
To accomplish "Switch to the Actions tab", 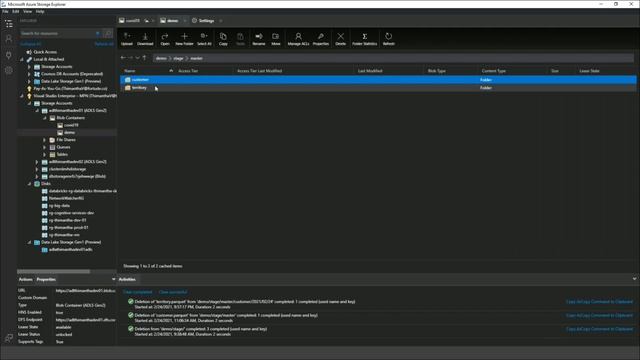I will [x=25, y=280].
